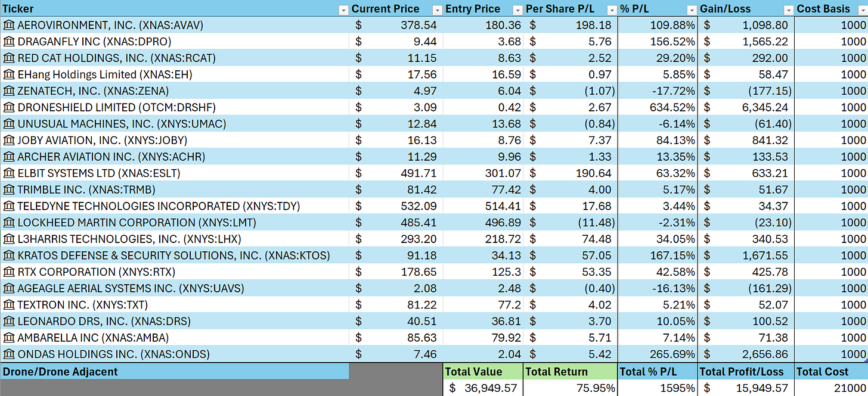
Task: Select L3HARRIS per share P/L 74.48
Action: coord(571,239)
